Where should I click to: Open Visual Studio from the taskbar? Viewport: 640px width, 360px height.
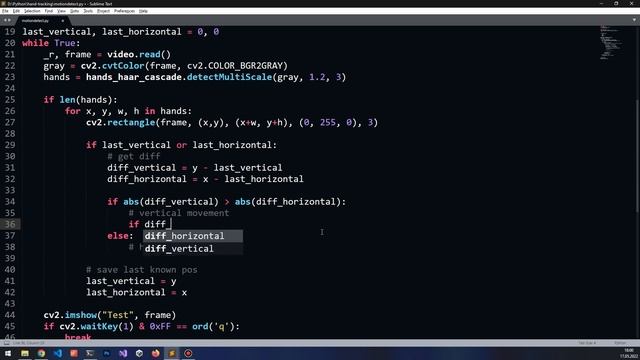(x=123, y=353)
